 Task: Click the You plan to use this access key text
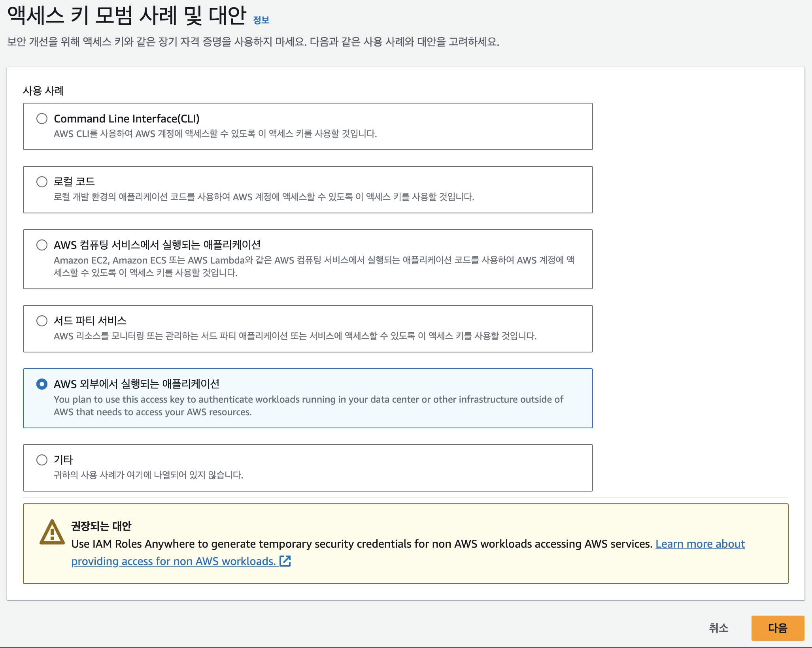pyautogui.click(x=309, y=405)
